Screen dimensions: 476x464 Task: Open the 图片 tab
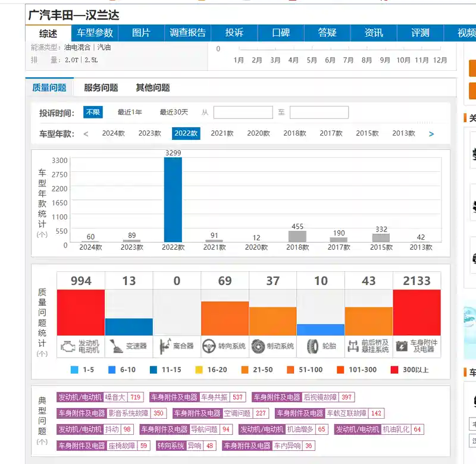pos(142,33)
